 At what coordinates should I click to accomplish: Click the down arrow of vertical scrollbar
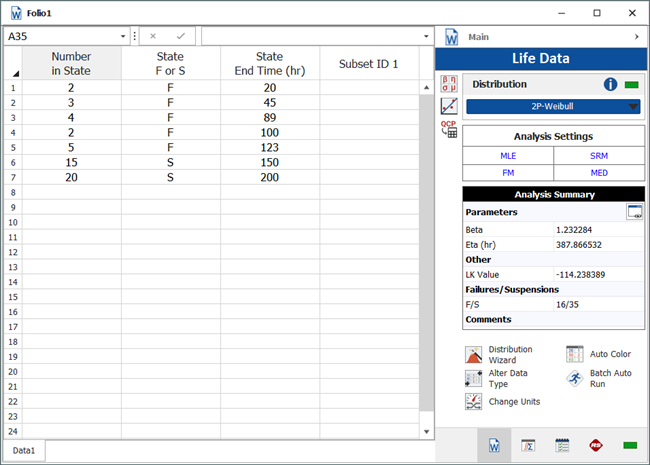point(426,432)
